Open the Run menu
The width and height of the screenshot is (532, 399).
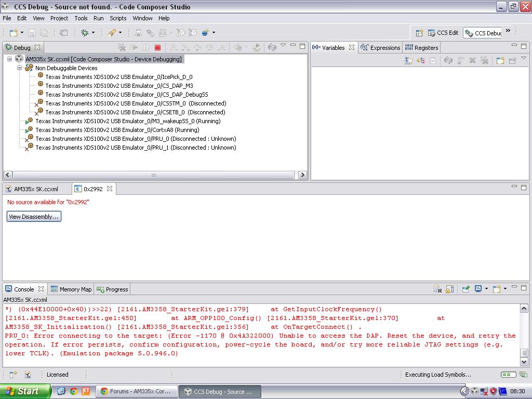click(98, 18)
